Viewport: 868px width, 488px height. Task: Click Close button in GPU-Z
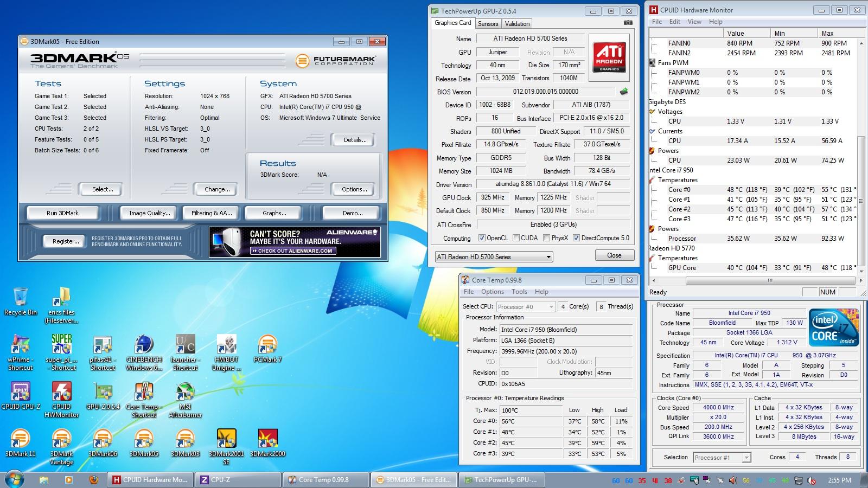tap(614, 255)
